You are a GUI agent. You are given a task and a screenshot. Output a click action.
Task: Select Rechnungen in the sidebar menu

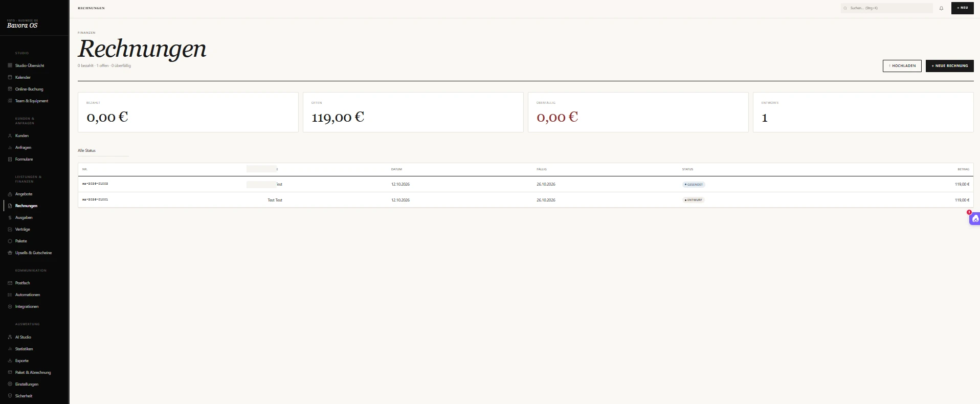[x=26, y=206]
